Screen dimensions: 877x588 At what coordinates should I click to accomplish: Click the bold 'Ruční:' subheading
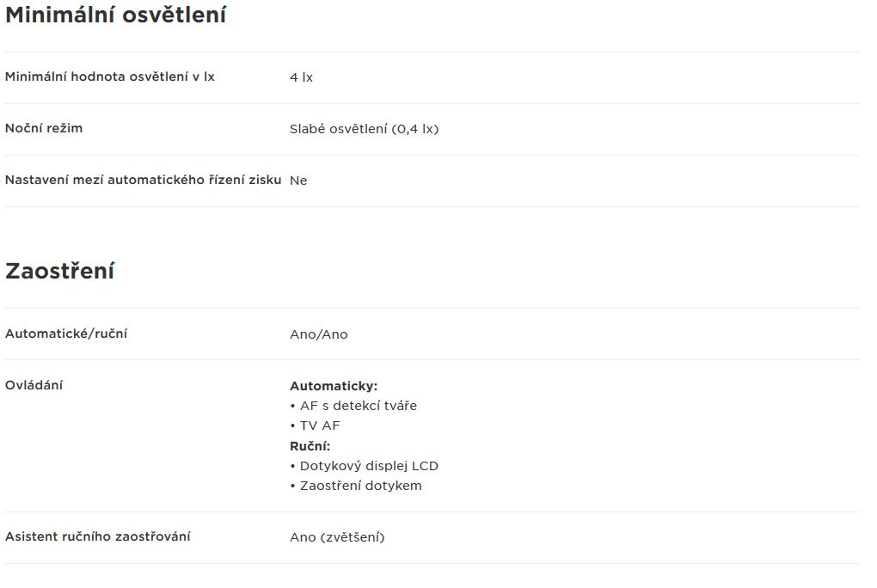(x=310, y=446)
